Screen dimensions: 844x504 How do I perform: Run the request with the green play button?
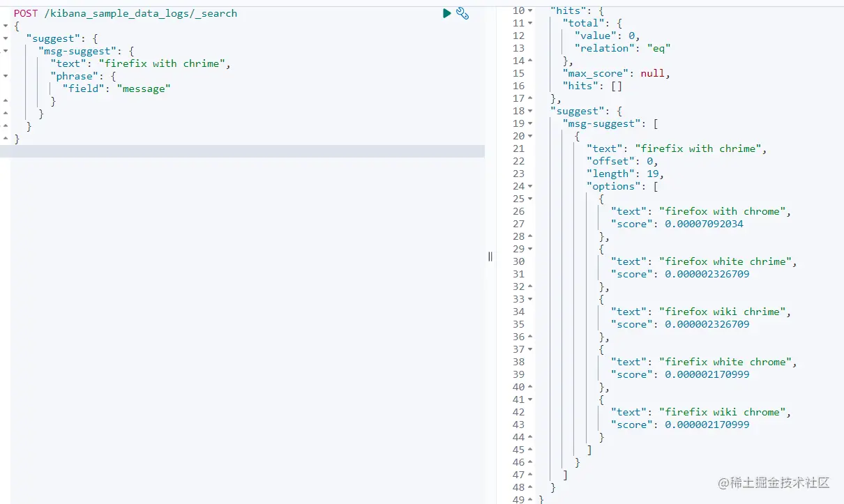click(447, 13)
